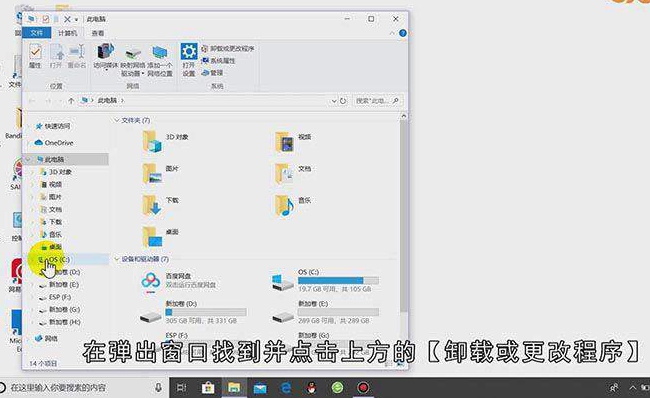
Task: Click 管理 in the ribbon
Action: pos(213,73)
